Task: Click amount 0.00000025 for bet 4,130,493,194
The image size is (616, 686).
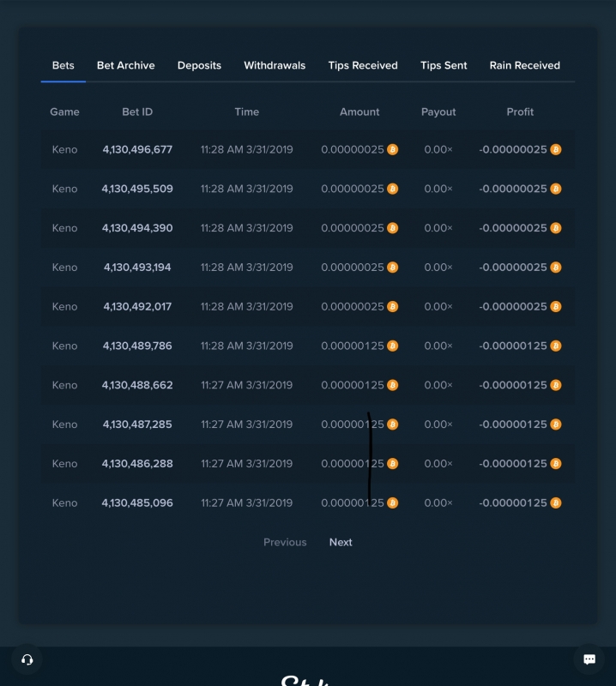Action: point(353,268)
